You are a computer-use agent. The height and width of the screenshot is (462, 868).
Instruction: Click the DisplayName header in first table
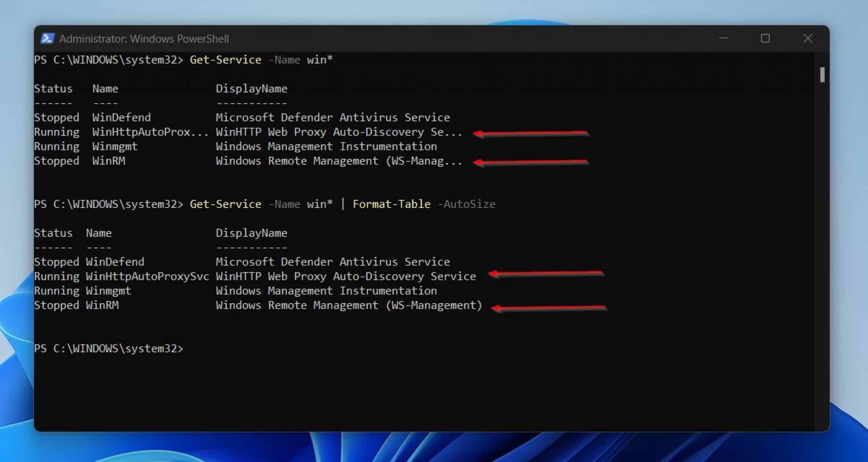(251, 89)
